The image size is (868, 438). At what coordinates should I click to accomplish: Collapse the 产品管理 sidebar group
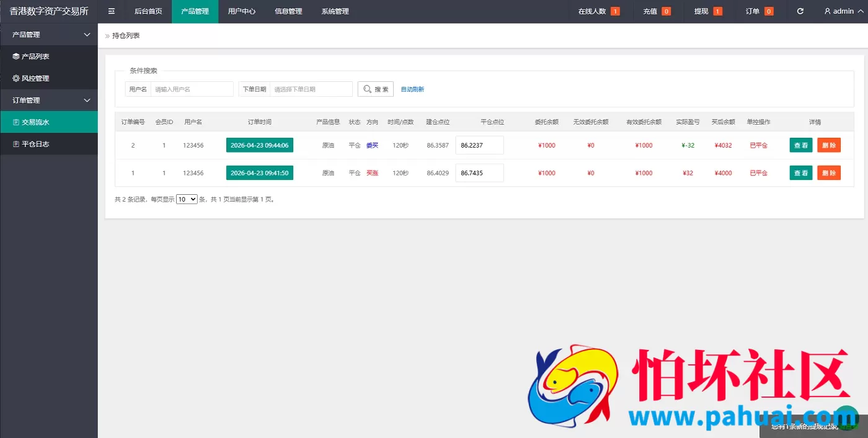pos(49,35)
